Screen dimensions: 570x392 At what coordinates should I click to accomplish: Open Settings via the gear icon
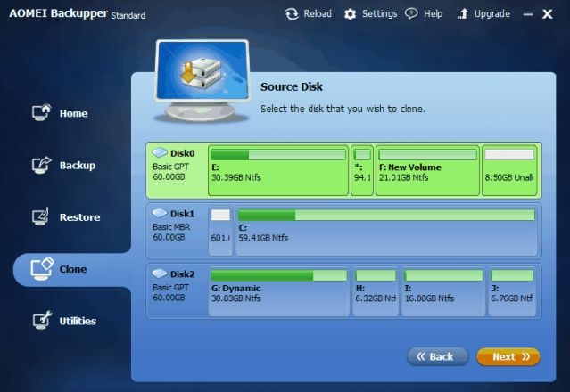[x=350, y=14]
